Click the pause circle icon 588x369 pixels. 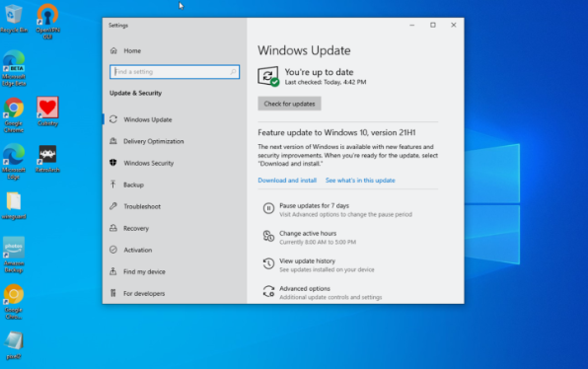[x=268, y=208]
